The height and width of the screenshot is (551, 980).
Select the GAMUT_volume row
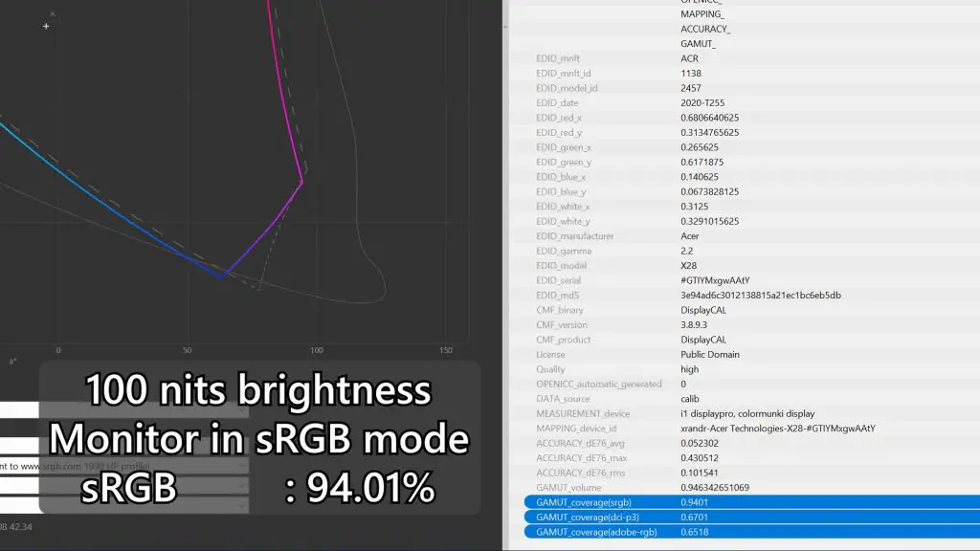pyautogui.click(x=746, y=487)
